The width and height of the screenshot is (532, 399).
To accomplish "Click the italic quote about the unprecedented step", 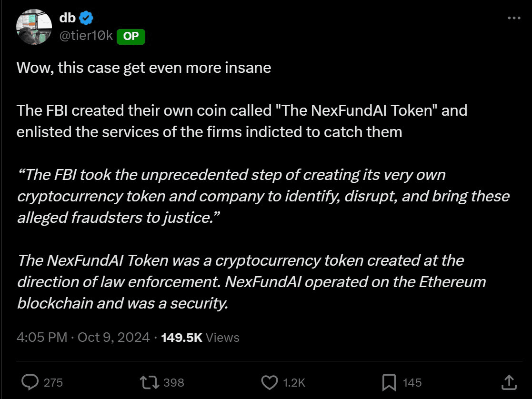I will pyautogui.click(x=263, y=196).
